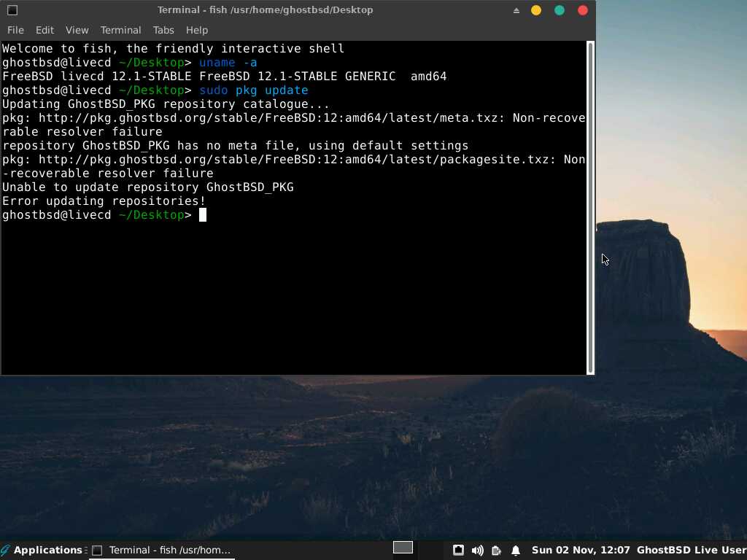Image resolution: width=747 pixels, height=560 pixels.
Task: Open the Tabs menu
Action: pyautogui.click(x=163, y=30)
